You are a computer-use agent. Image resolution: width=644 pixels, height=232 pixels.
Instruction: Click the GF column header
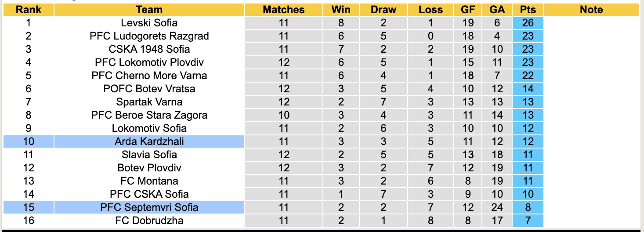[468, 10]
